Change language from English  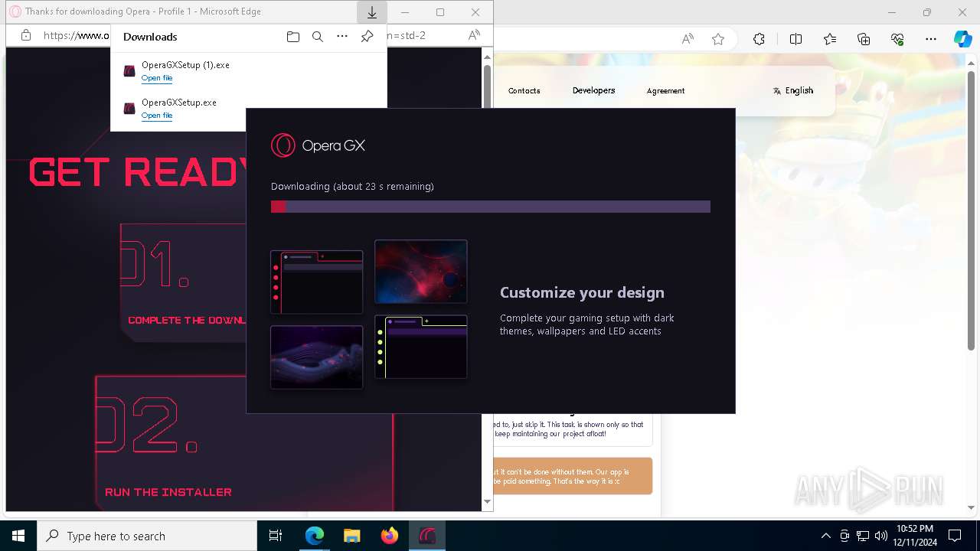793,90
